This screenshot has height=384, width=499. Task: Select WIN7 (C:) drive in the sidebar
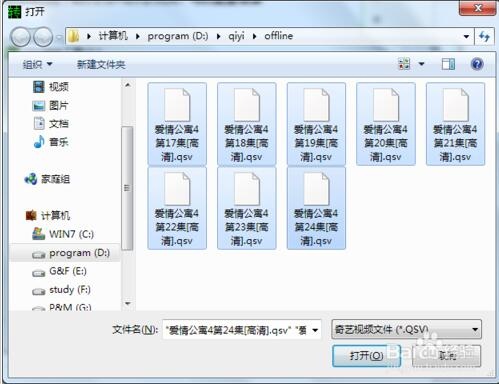(x=71, y=234)
